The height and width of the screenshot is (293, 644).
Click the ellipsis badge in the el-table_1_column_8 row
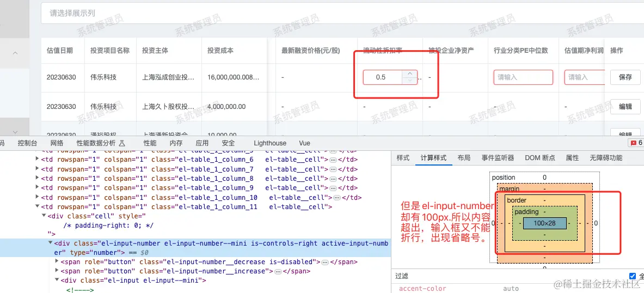[334, 178]
